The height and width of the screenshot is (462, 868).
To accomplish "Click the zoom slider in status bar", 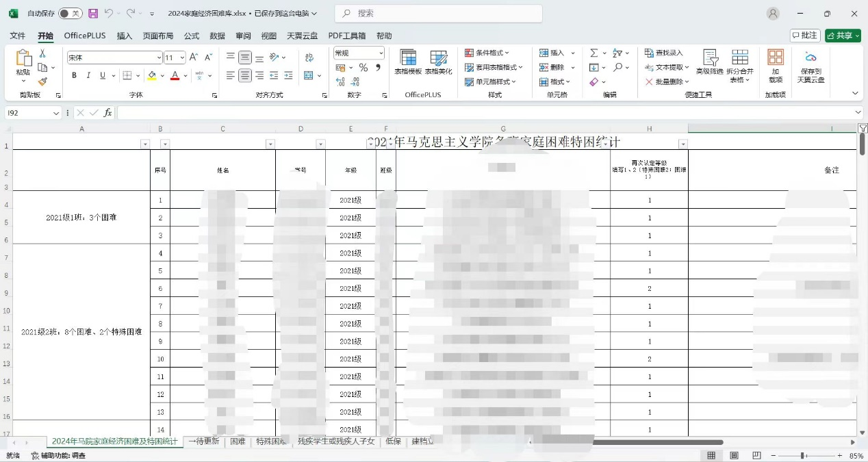I will [x=802, y=456].
